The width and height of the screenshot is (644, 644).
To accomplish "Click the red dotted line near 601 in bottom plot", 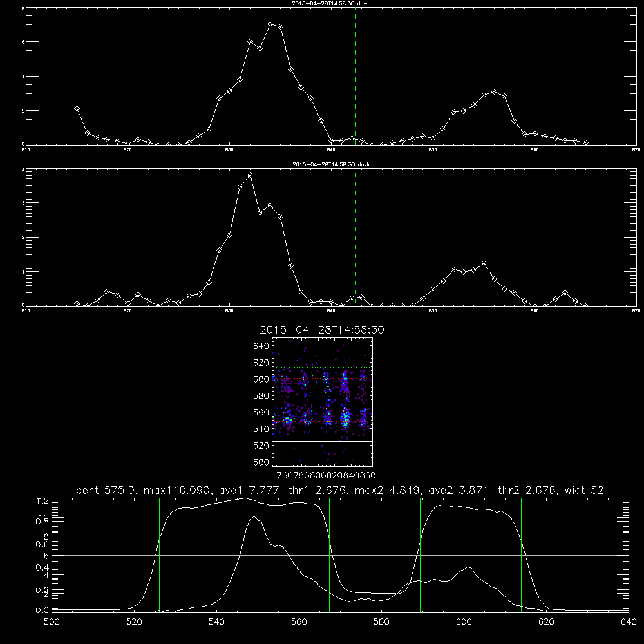I will click(468, 554).
